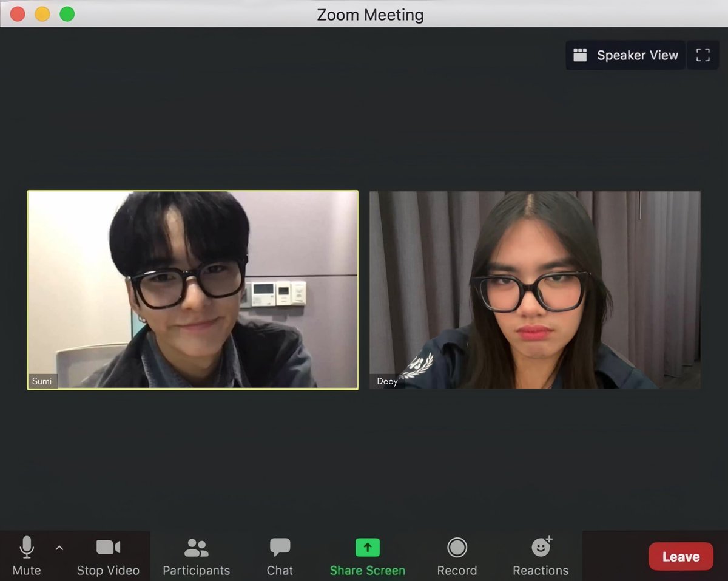Screen dimensions: 728x581
Task: Click the green Share Screen icon
Action: 367,547
